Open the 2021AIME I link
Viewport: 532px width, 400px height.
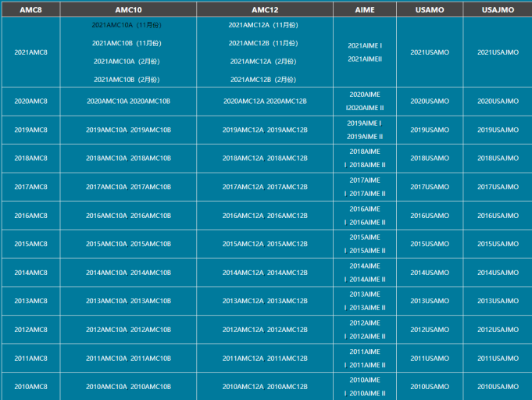click(x=365, y=45)
